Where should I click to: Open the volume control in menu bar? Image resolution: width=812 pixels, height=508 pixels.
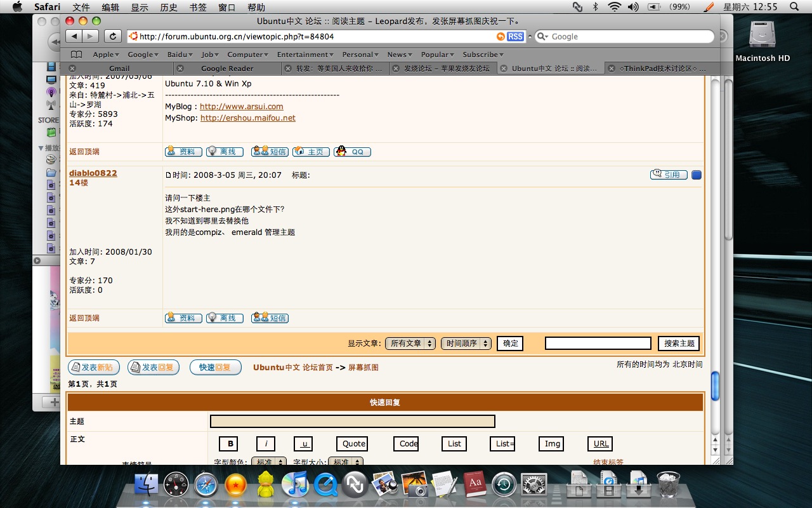[x=633, y=6]
